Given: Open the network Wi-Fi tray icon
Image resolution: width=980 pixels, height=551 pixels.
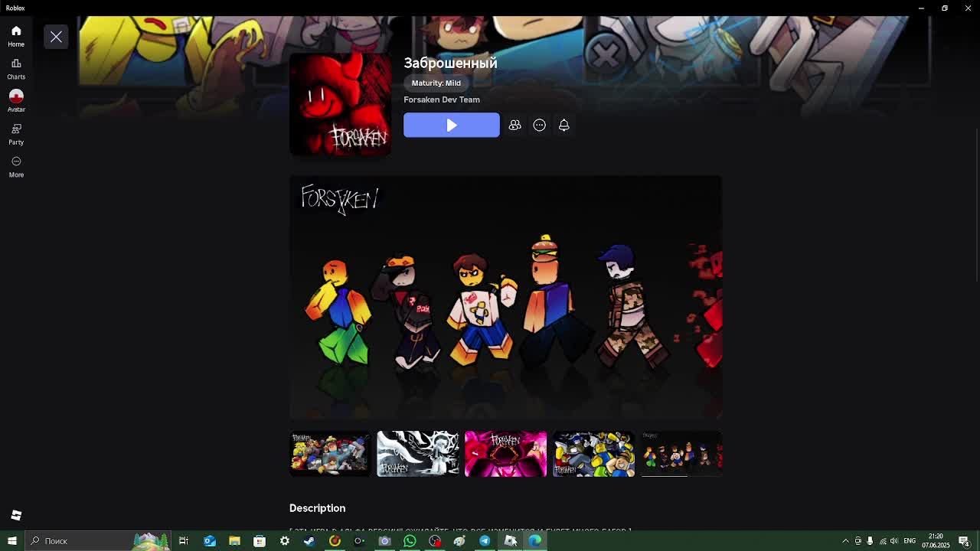Looking at the screenshot, I should coord(883,541).
